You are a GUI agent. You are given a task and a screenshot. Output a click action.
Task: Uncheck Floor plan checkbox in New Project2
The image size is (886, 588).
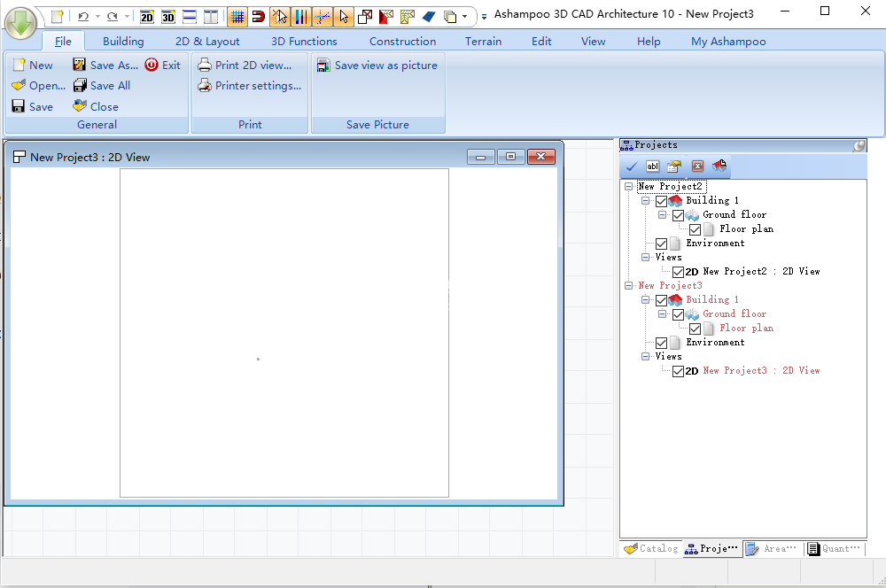point(695,229)
